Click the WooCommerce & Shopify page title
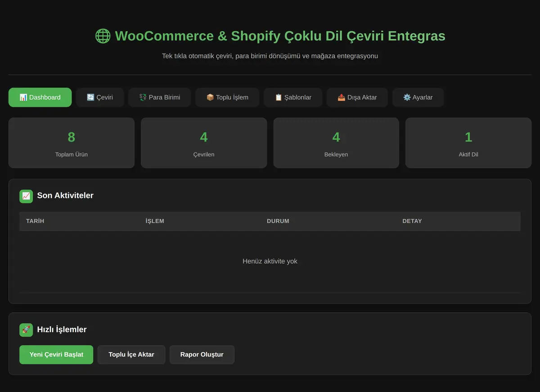 click(x=280, y=36)
